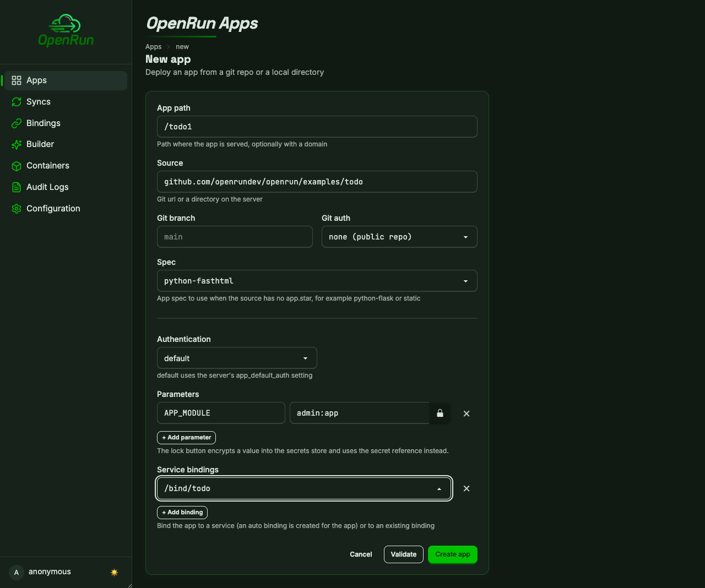Go to Syncs in the sidebar
This screenshot has width=705, height=588.
point(66,102)
